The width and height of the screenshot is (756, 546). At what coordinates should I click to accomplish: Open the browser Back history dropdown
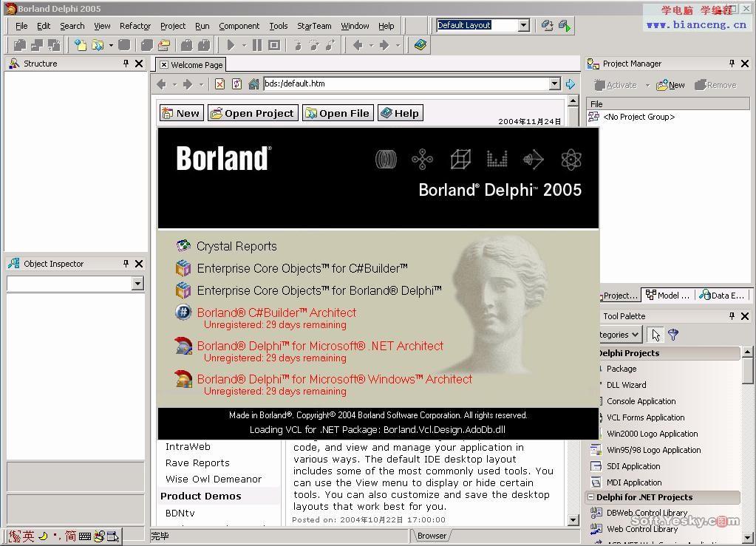(x=174, y=84)
